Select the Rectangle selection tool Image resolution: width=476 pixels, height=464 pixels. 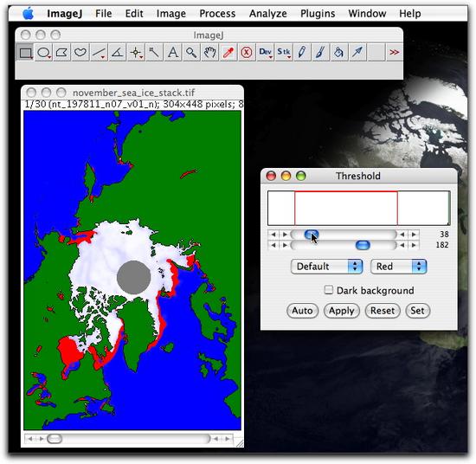point(25,53)
